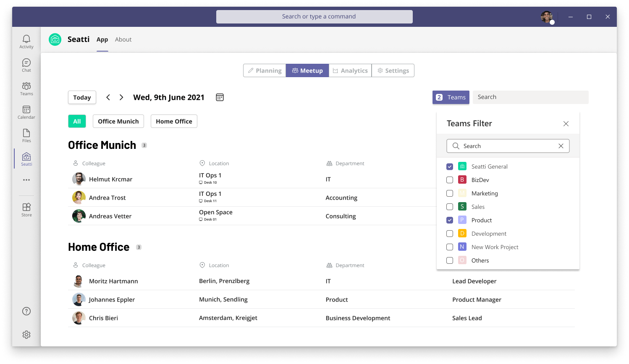
Task: Click the Office Munich heading
Action: tap(102, 145)
